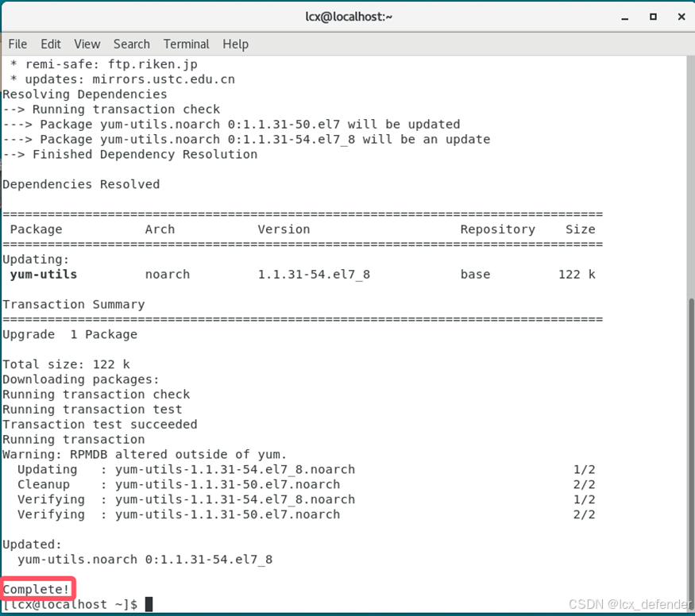The height and width of the screenshot is (616, 695).
Task: Close the terminal window
Action: pos(681,17)
